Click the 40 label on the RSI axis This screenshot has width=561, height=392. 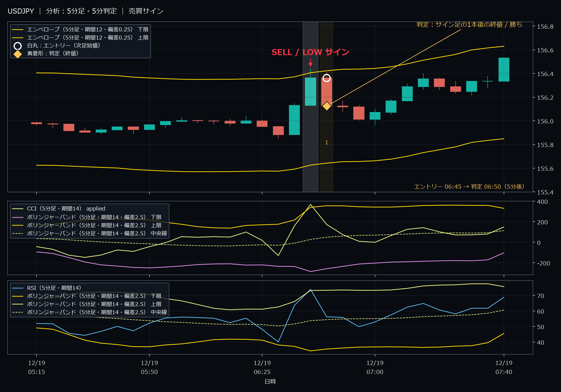(540, 343)
